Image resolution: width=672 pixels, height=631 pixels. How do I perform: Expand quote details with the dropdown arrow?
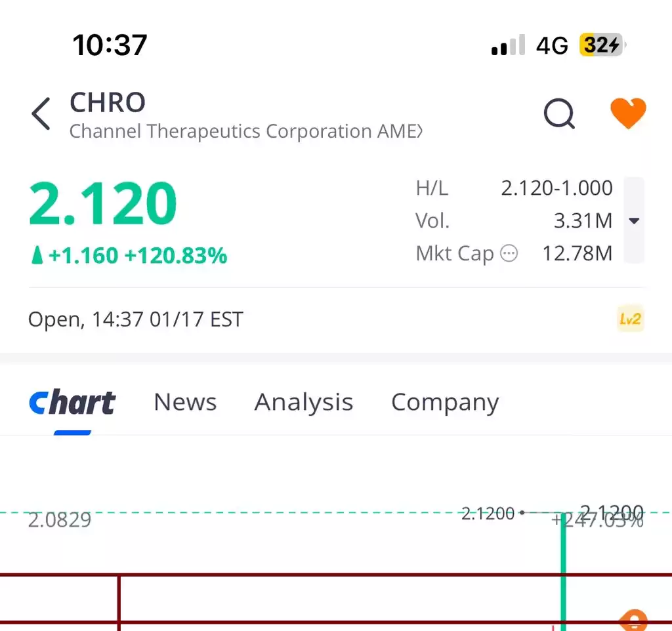coord(634,220)
